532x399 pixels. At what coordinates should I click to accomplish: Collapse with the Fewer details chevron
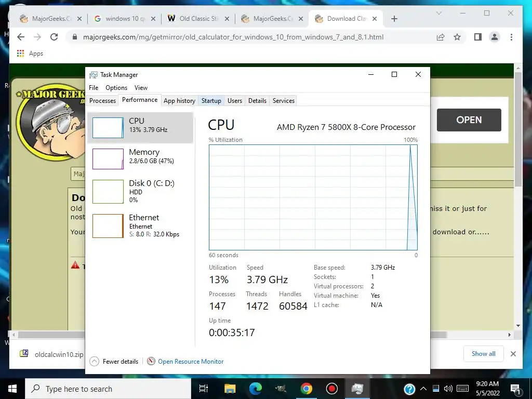95,362
